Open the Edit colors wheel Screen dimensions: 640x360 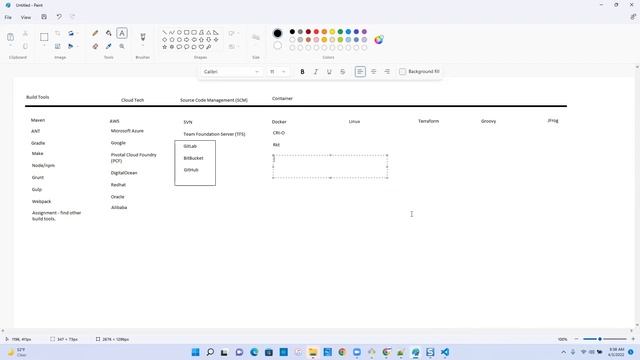click(379, 40)
